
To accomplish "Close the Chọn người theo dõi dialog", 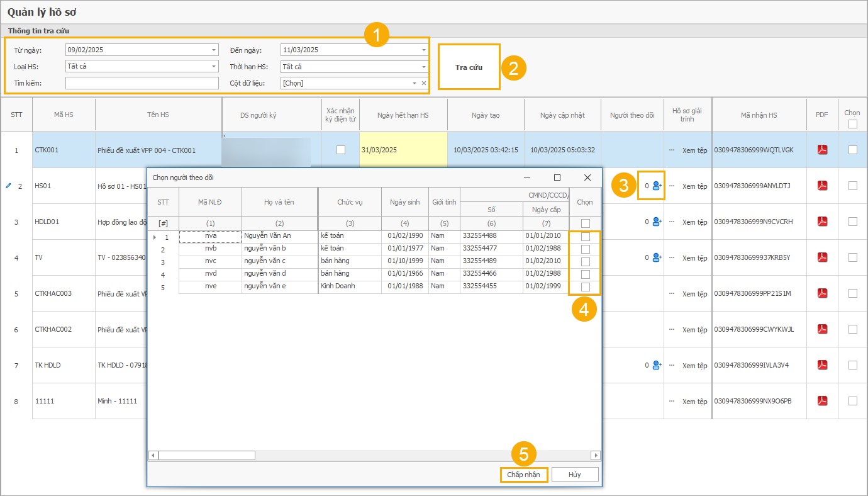I will [587, 178].
